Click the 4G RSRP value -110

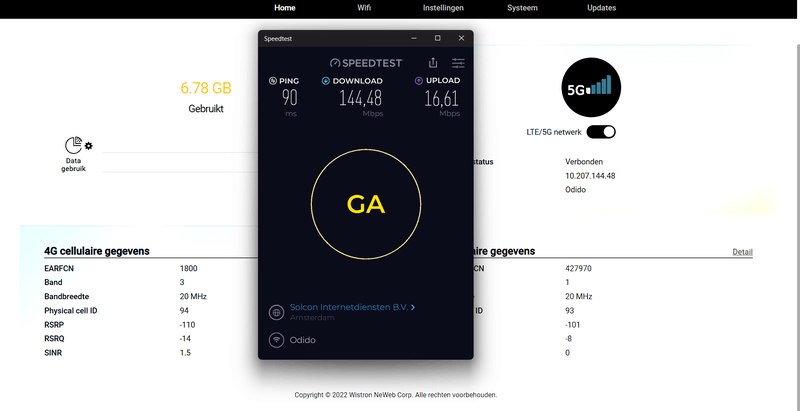(187, 325)
